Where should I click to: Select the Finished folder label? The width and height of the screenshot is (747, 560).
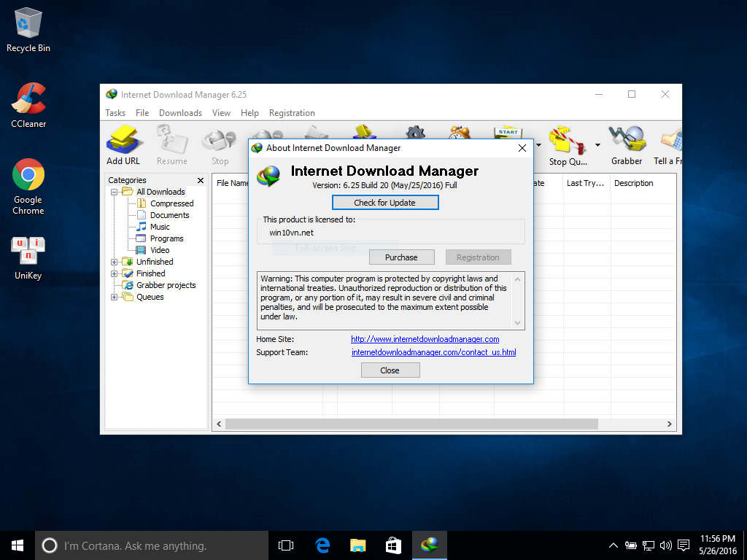click(x=150, y=273)
